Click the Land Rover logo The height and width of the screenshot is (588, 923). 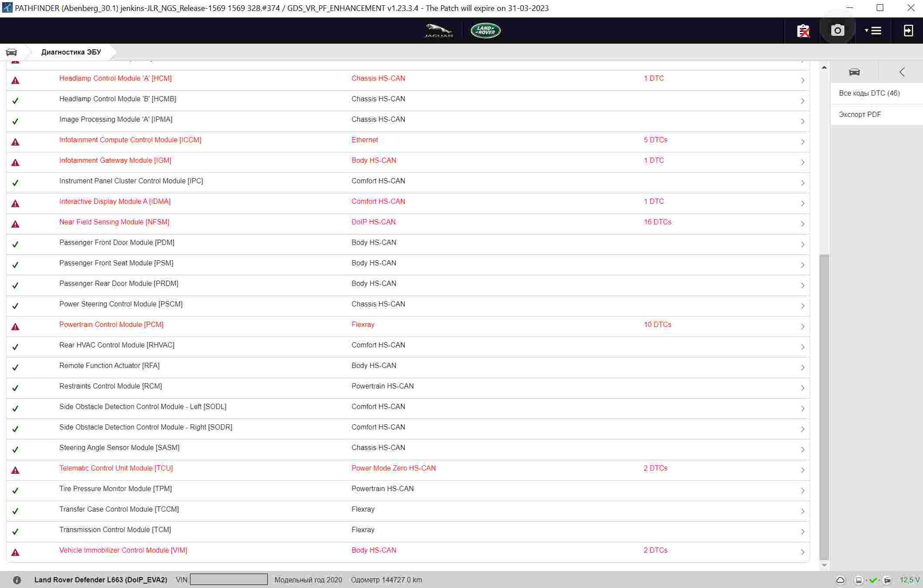[485, 31]
